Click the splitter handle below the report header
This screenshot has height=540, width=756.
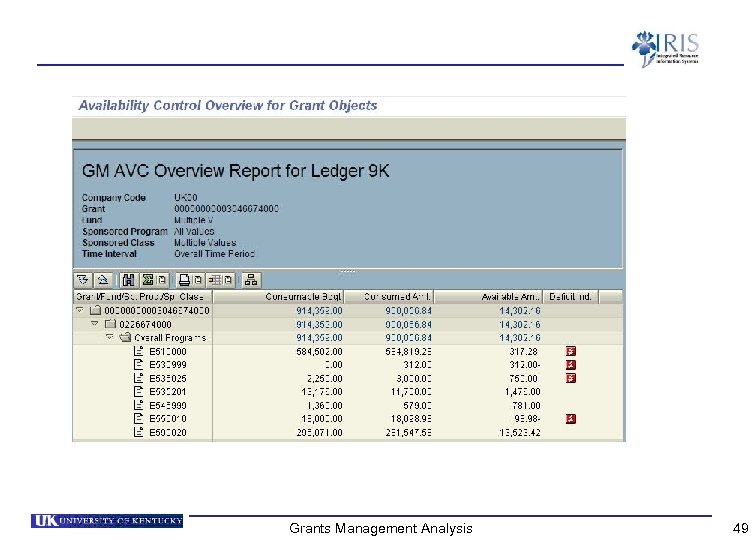[348, 271]
